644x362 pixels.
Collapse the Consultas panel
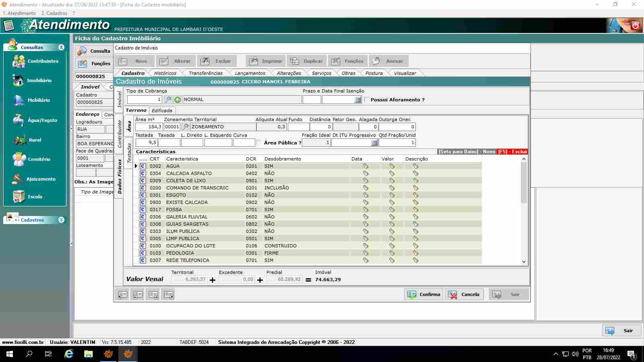tap(61, 47)
